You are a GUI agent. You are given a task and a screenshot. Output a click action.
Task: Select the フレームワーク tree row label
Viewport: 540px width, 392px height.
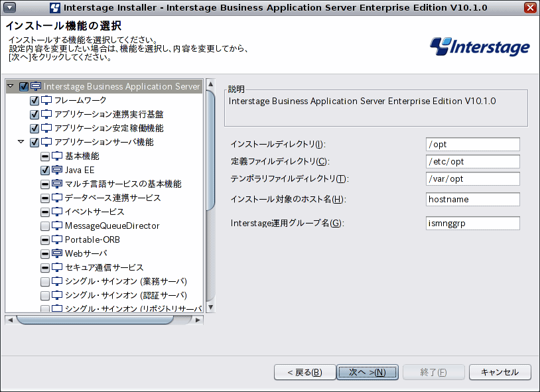point(80,100)
